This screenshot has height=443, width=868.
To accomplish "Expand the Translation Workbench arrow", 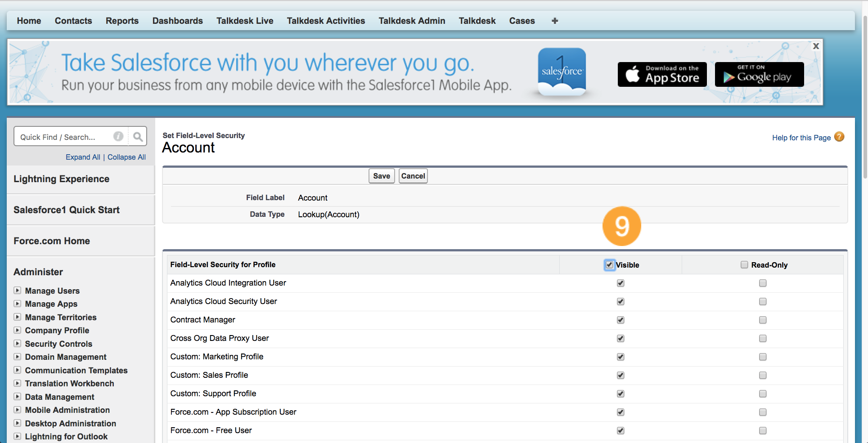I will [17, 383].
